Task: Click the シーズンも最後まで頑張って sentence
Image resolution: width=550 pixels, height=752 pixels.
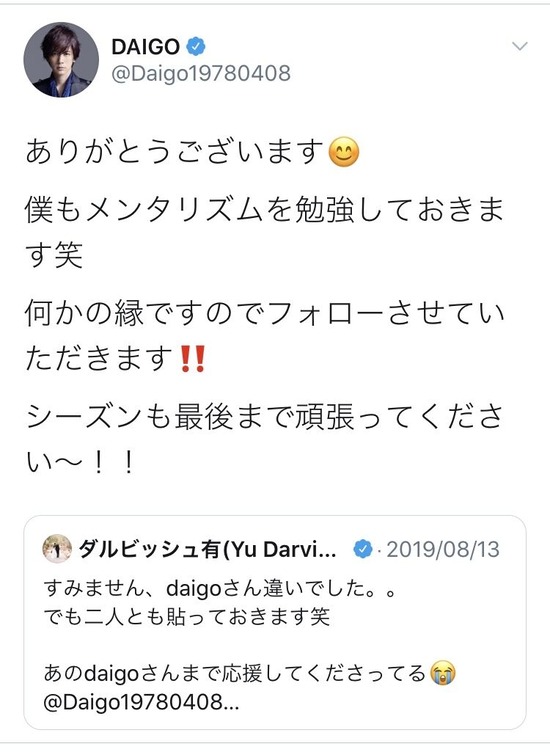Action: pos(264,438)
